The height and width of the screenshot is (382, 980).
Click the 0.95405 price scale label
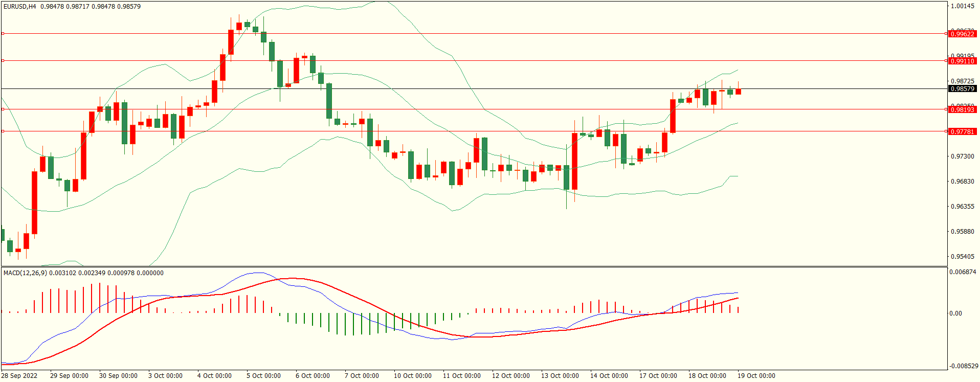(962, 257)
